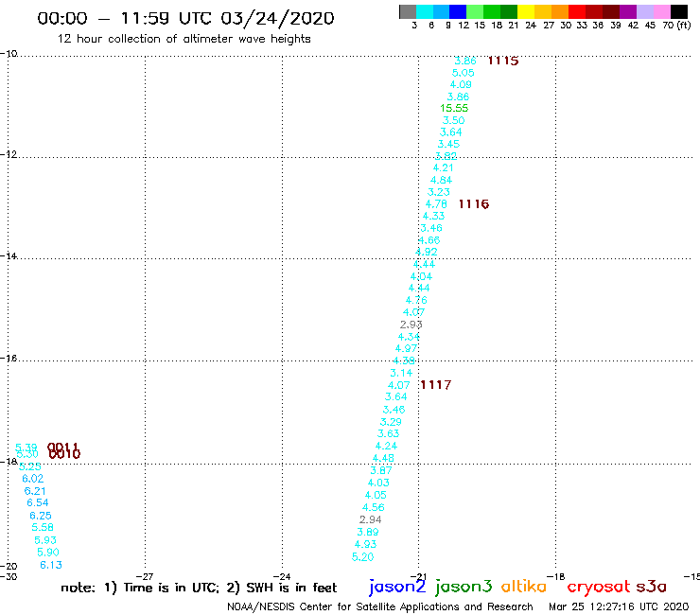Screen dimensions: 700x615
Task: Pick the purple swatch in the legend
Action: pyautogui.click(x=627, y=11)
